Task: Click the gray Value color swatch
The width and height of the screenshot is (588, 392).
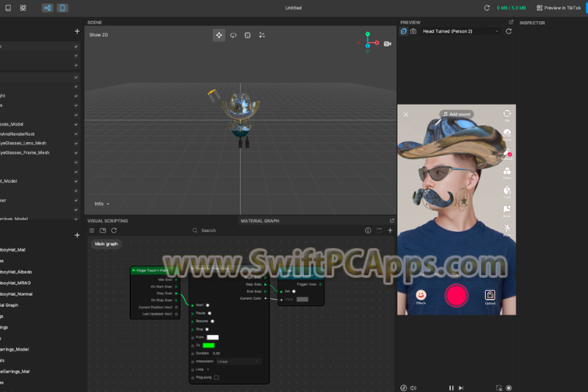Action: pyautogui.click(x=302, y=300)
